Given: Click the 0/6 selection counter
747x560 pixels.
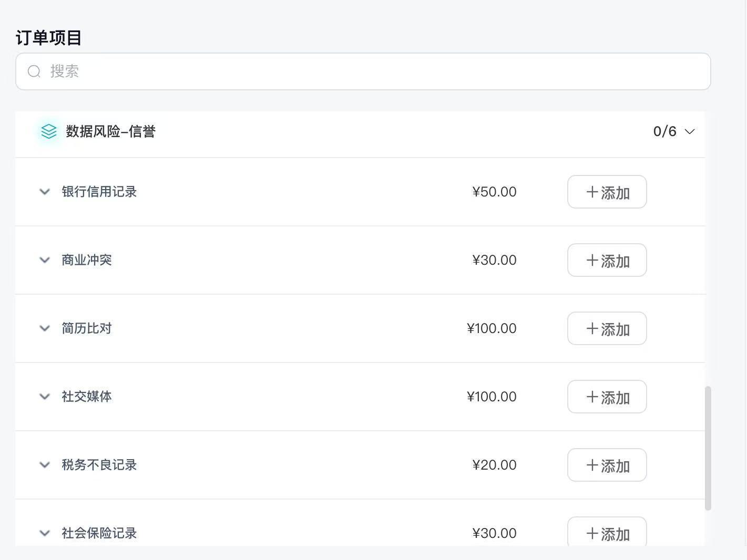Looking at the screenshot, I should click(x=664, y=131).
